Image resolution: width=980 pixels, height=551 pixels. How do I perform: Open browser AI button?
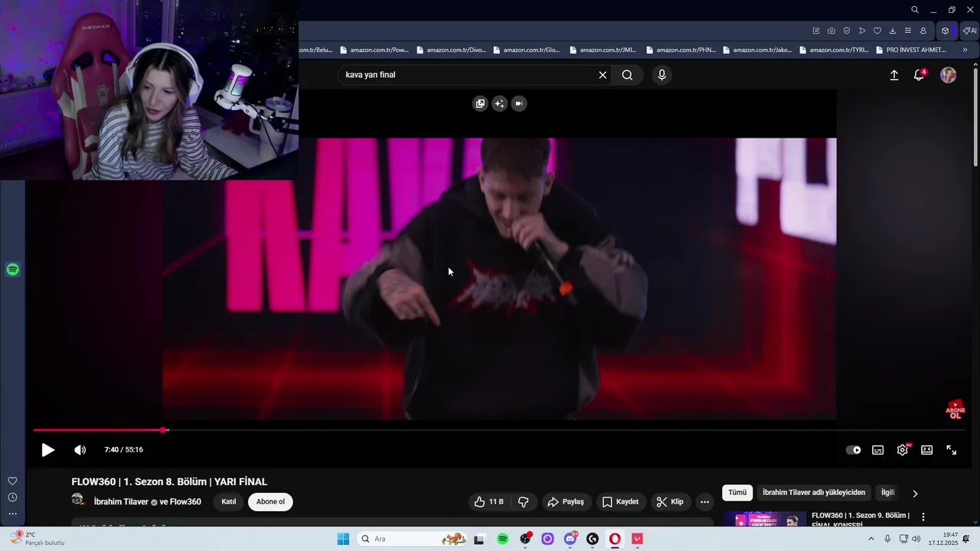(x=970, y=31)
